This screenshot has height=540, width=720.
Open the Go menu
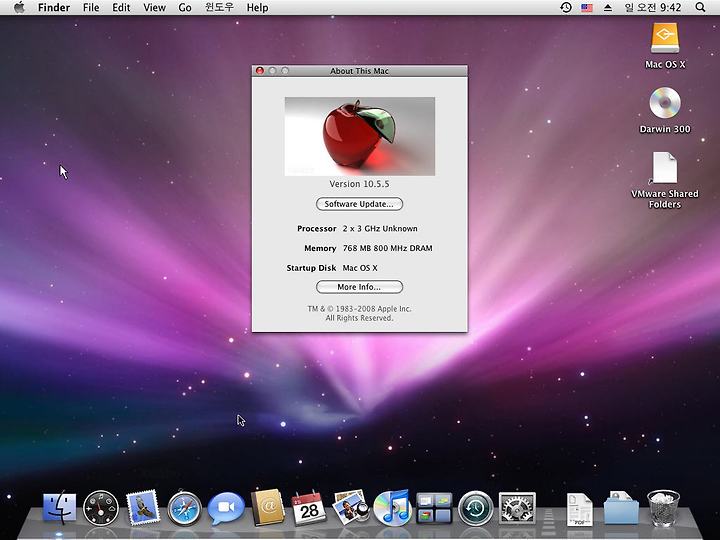tap(185, 7)
